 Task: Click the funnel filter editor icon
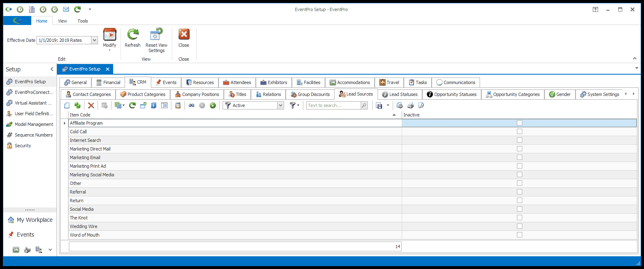click(x=292, y=105)
